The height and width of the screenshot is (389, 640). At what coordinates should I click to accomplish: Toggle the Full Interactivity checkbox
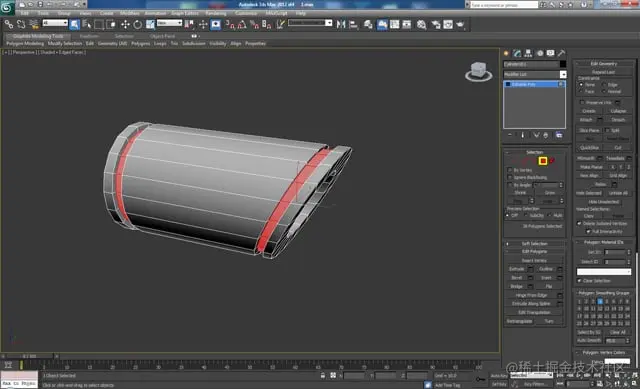(588, 231)
